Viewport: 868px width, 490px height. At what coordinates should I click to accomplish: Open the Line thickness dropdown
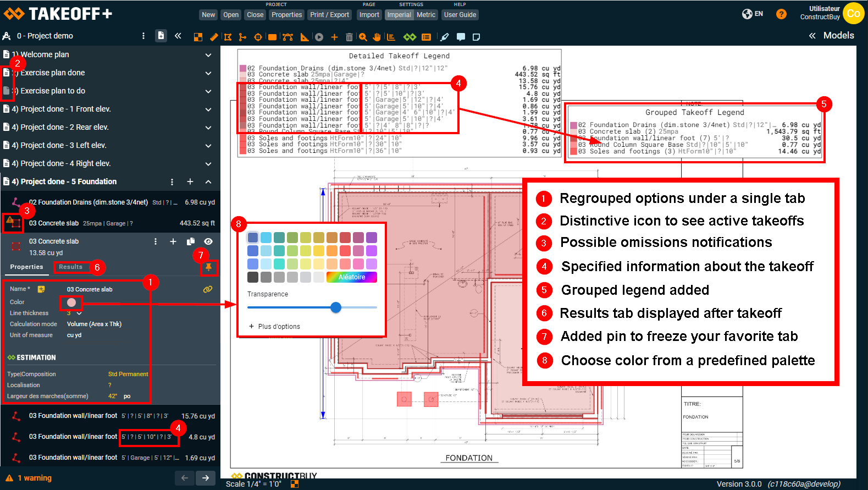pos(75,313)
